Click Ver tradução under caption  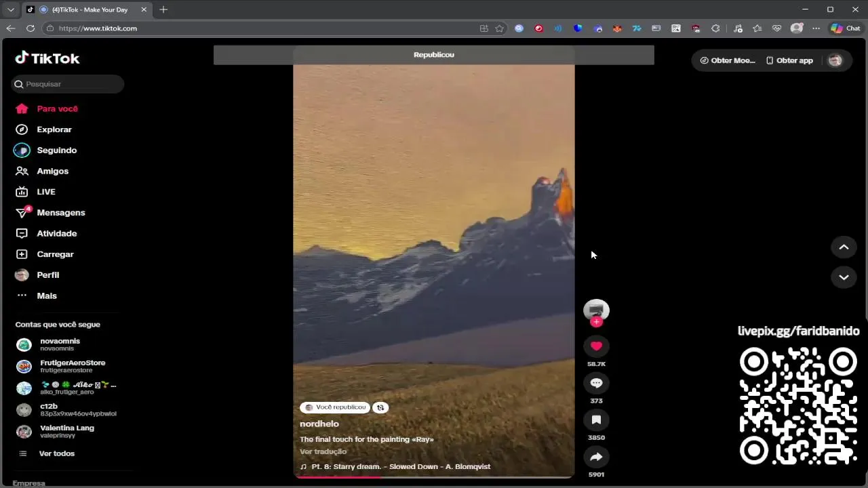click(323, 451)
